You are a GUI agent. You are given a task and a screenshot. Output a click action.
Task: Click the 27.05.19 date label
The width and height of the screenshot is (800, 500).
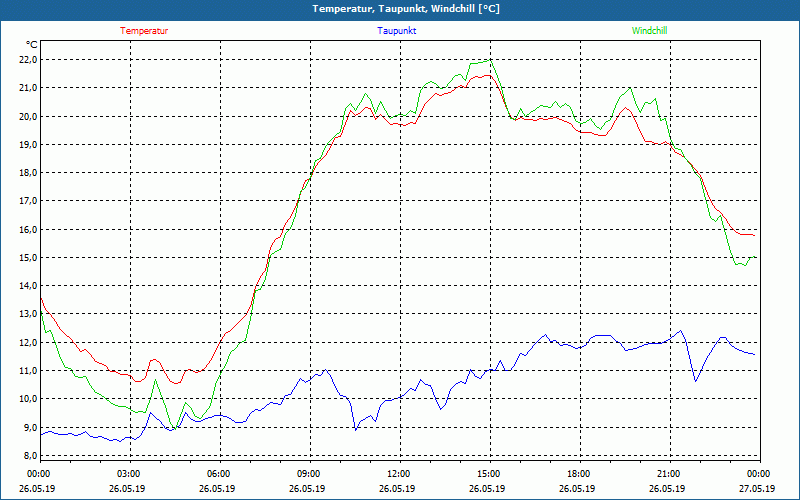tap(759, 488)
